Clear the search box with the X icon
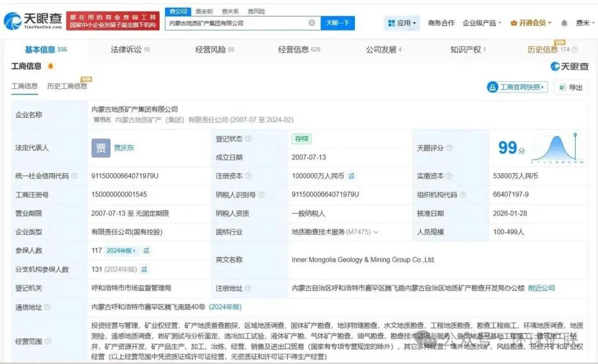The height and width of the screenshot is (364, 598). (312, 23)
